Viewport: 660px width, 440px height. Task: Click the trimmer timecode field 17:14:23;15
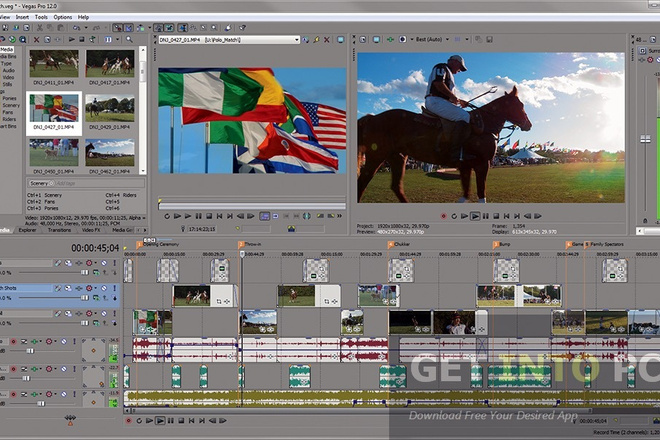click(x=202, y=229)
